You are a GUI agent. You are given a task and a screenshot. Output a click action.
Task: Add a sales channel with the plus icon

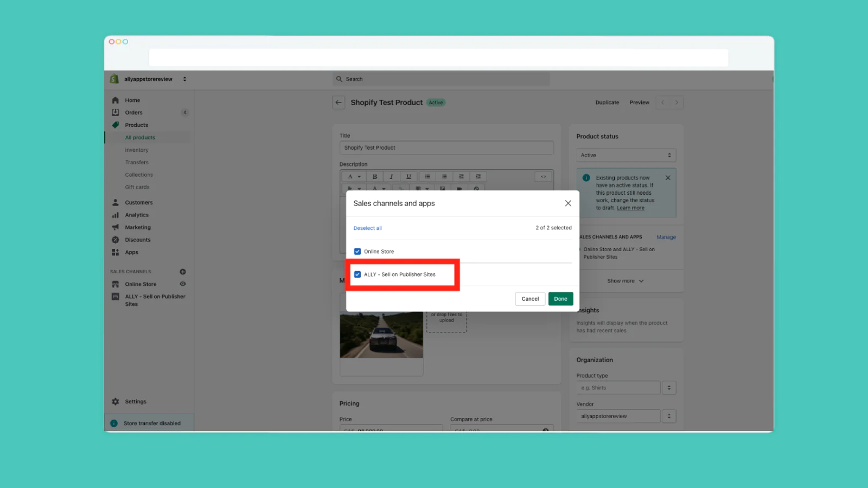coord(183,272)
